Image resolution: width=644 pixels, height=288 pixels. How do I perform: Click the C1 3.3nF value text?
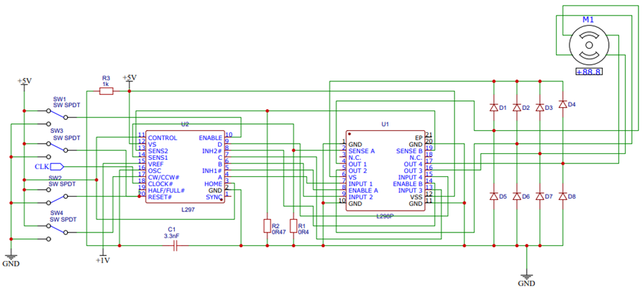[172, 236]
